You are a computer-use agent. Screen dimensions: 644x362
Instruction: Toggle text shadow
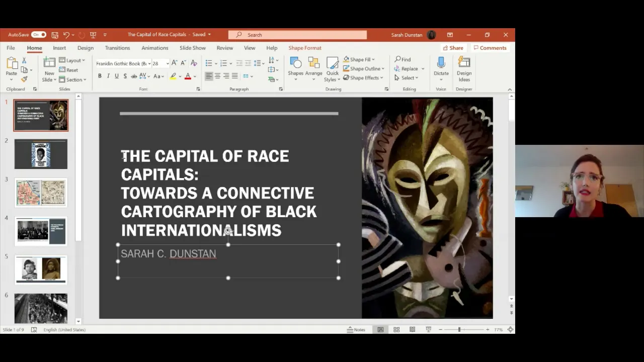125,76
